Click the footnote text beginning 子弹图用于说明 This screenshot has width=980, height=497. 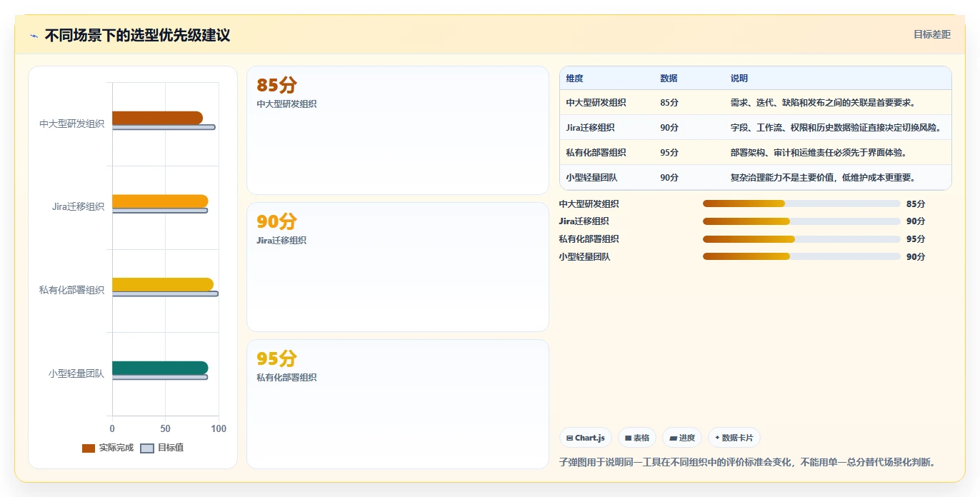tap(747, 462)
